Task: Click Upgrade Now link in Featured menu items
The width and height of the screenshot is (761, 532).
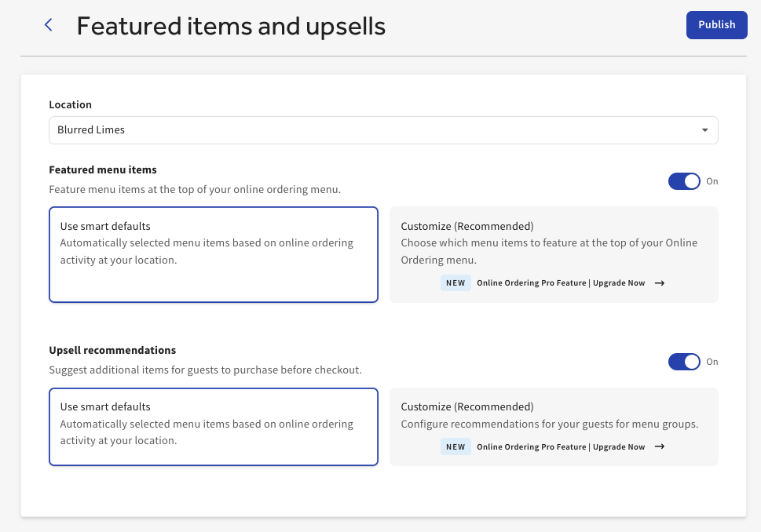Action: [619, 283]
